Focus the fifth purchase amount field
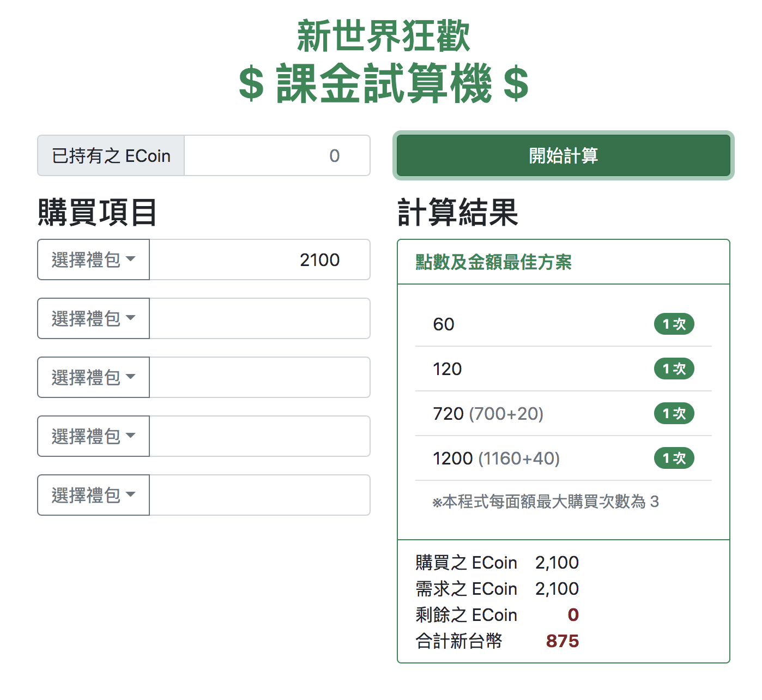 point(260,495)
